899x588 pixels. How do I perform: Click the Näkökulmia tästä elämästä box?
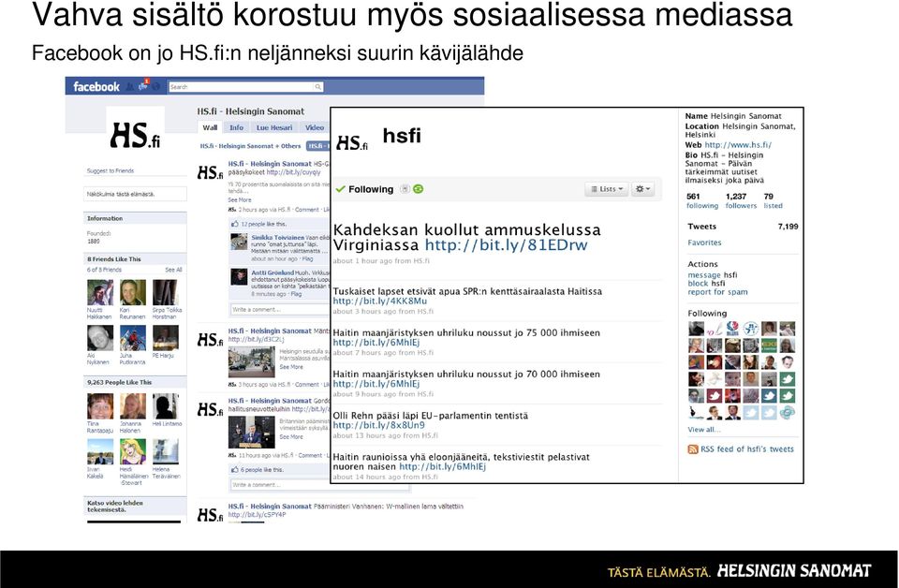[x=135, y=194]
